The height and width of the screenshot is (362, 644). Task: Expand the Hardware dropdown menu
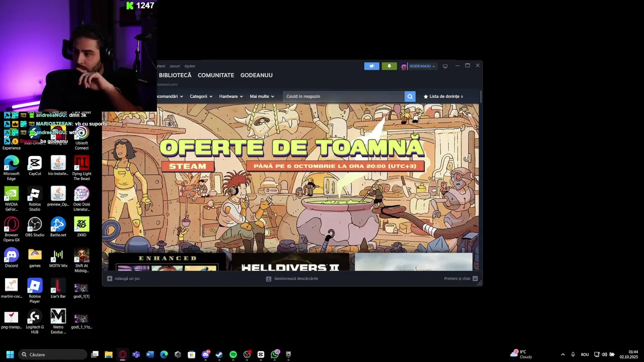pyautogui.click(x=231, y=97)
